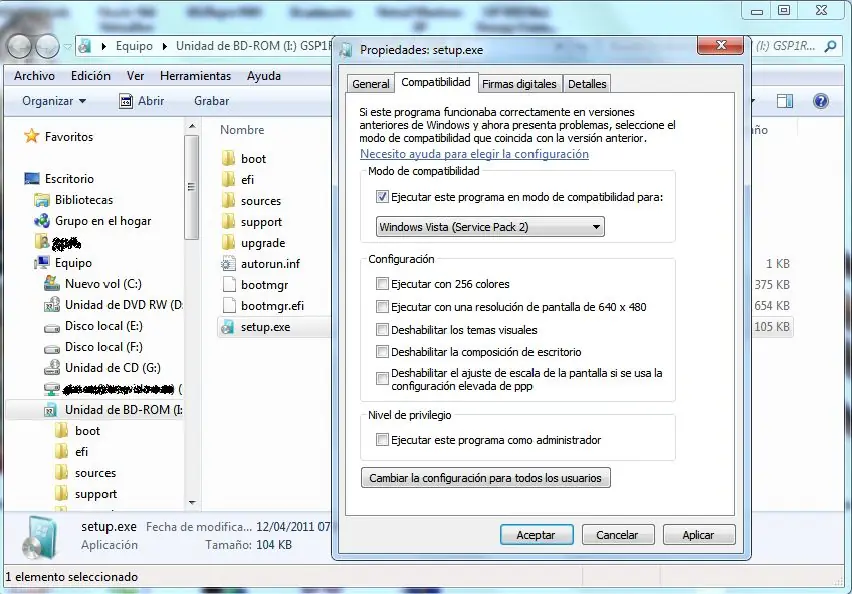Viewport: 852px width, 594px height.
Task: Open the Organizar dropdown menu
Action: (54, 101)
